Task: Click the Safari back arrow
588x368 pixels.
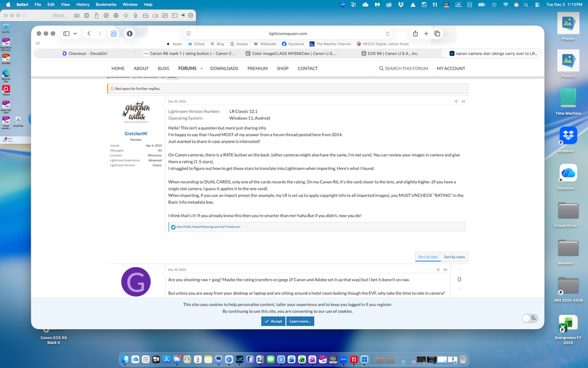Action: (89, 34)
